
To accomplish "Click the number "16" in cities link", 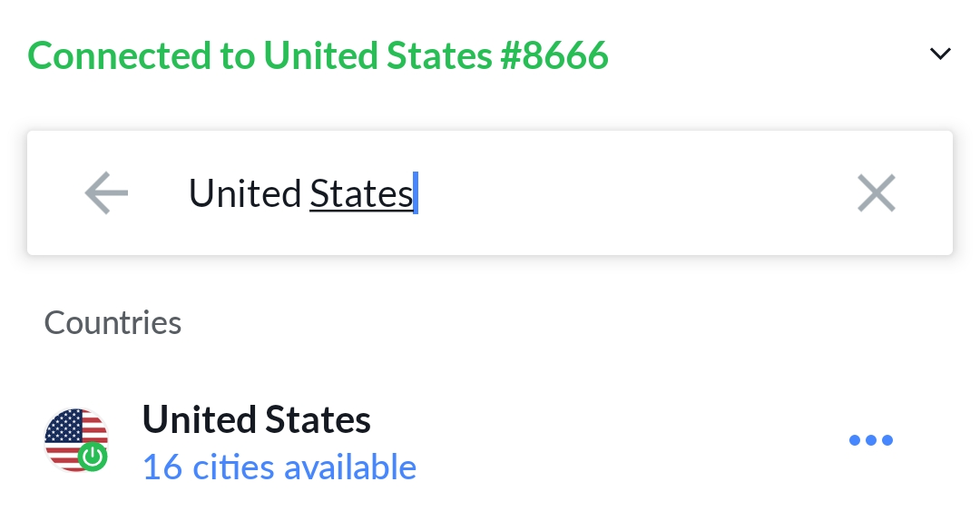I will 162,467.
